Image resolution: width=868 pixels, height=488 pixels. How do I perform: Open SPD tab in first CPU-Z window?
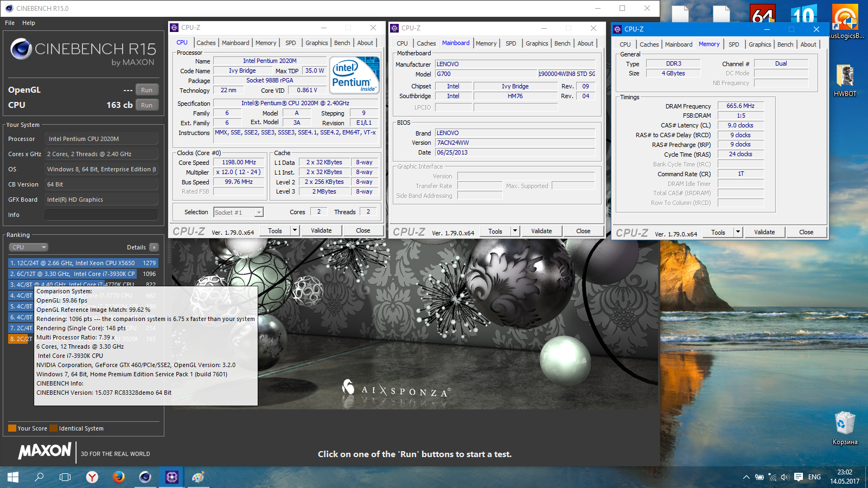click(291, 43)
